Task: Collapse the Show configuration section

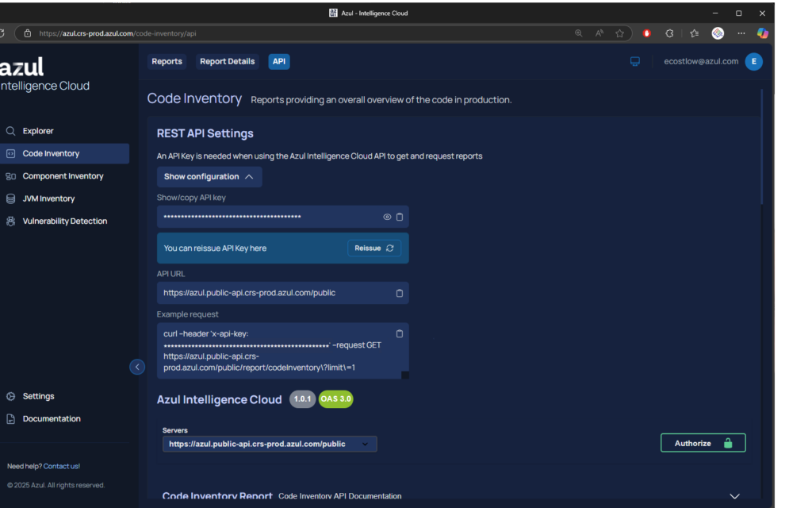Action: click(209, 176)
